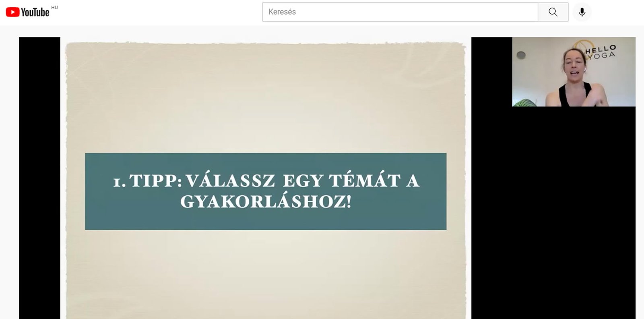
Task: Click the round wall fixture in webcam
Action: pos(521,55)
